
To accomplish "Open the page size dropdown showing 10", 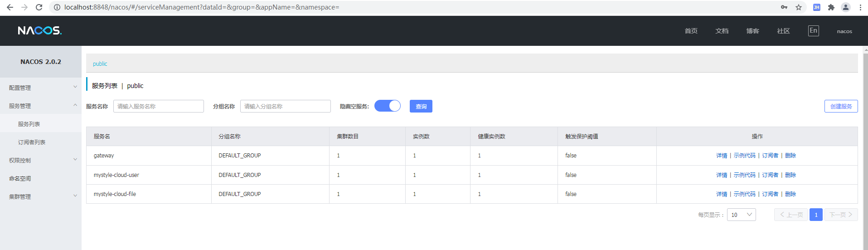I will coord(741,215).
